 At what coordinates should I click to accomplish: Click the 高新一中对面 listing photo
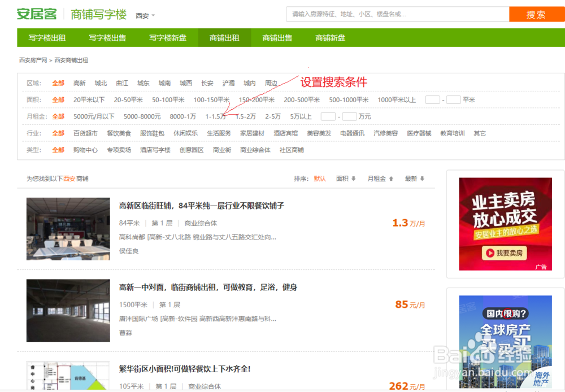[x=68, y=311]
